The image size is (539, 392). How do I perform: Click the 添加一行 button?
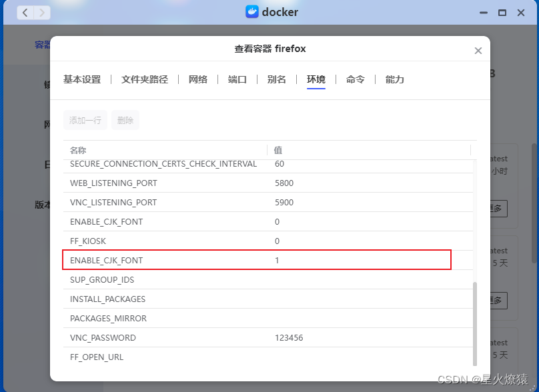tap(85, 120)
